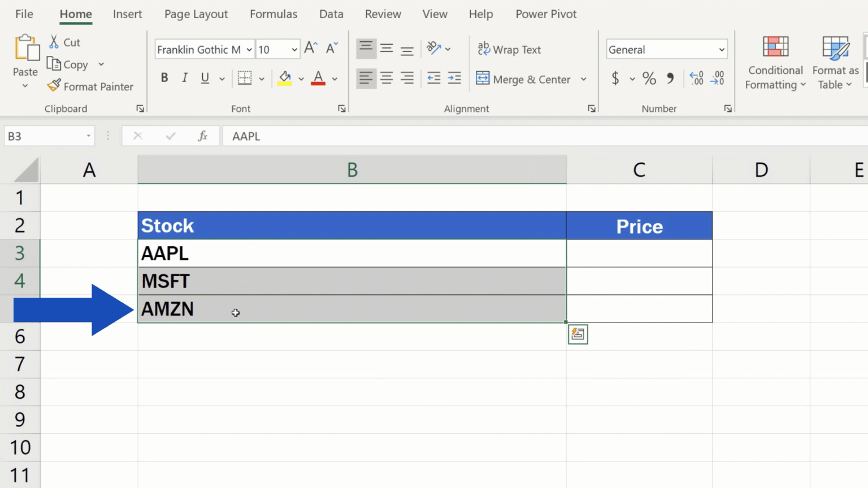Switch to Data tab
The height and width of the screenshot is (488, 868).
(x=331, y=14)
